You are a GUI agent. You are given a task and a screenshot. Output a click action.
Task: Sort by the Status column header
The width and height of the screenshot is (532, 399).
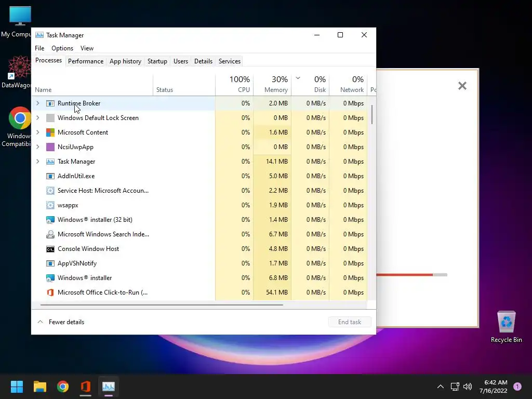pos(184,84)
